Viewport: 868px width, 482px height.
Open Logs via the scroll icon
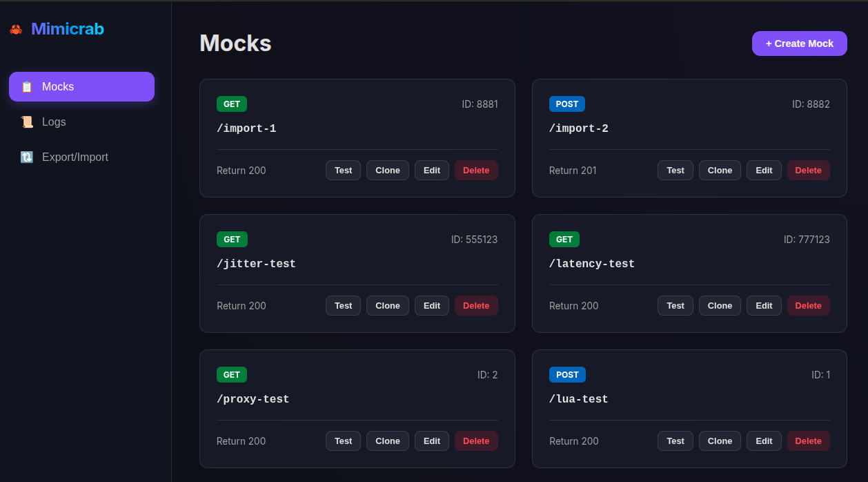coord(27,122)
